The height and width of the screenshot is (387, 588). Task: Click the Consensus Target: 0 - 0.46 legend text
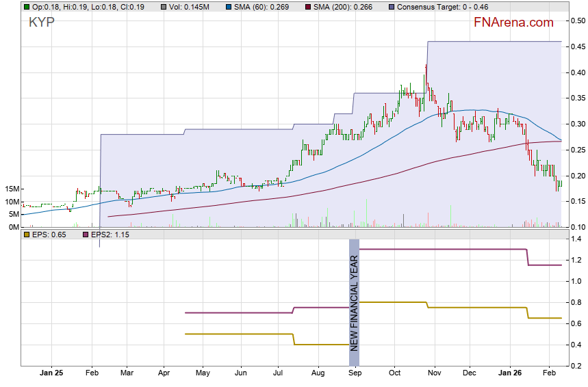pos(442,7)
